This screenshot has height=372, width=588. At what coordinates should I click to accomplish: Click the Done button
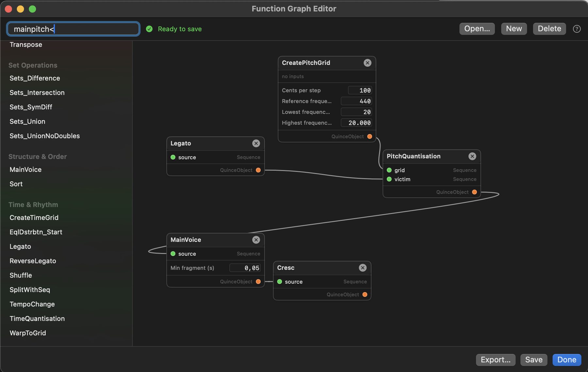[x=567, y=360]
